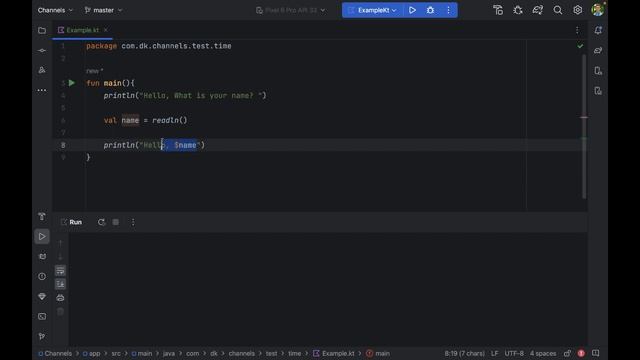This screenshot has width=640, height=360.
Task: Click the green inspection checkmark in editor
Action: click(x=580, y=46)
